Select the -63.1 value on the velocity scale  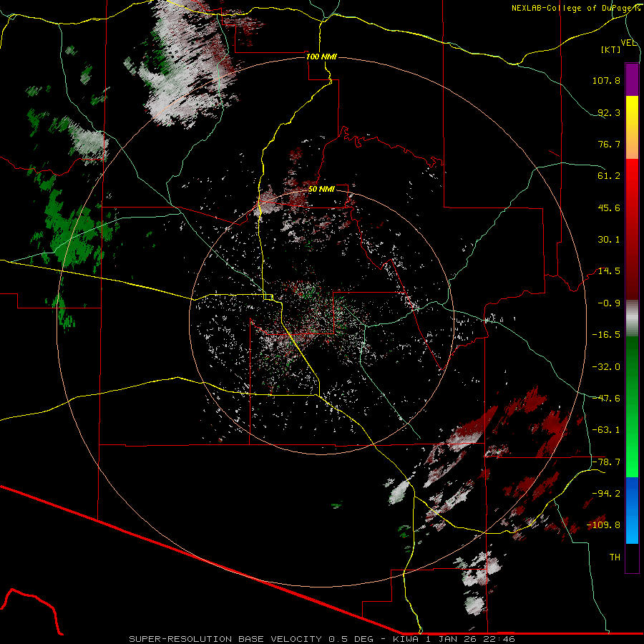coord(606,430)
